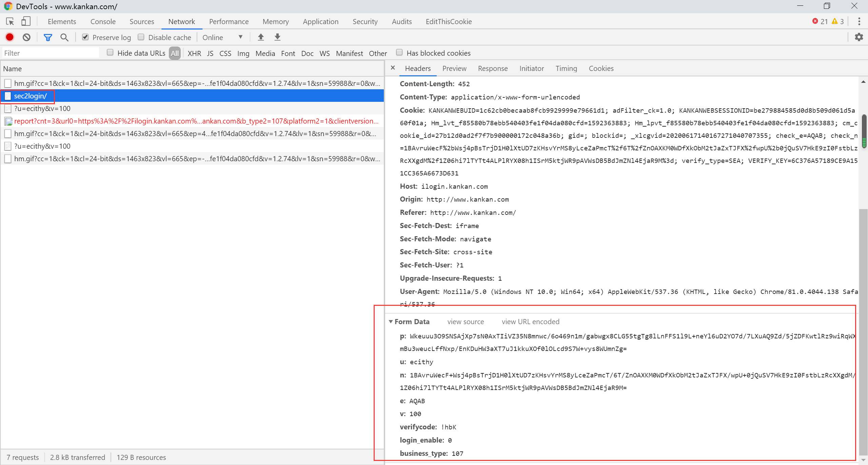Click the Filter text input
Image resolution: width=868 pixels, height=465 pixels.
click(x=51, y=53)
